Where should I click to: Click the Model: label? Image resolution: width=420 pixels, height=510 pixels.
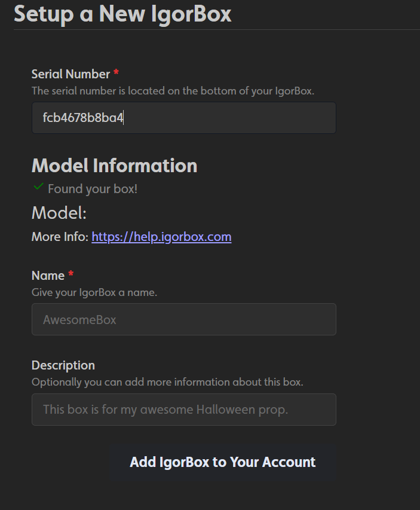59,212
